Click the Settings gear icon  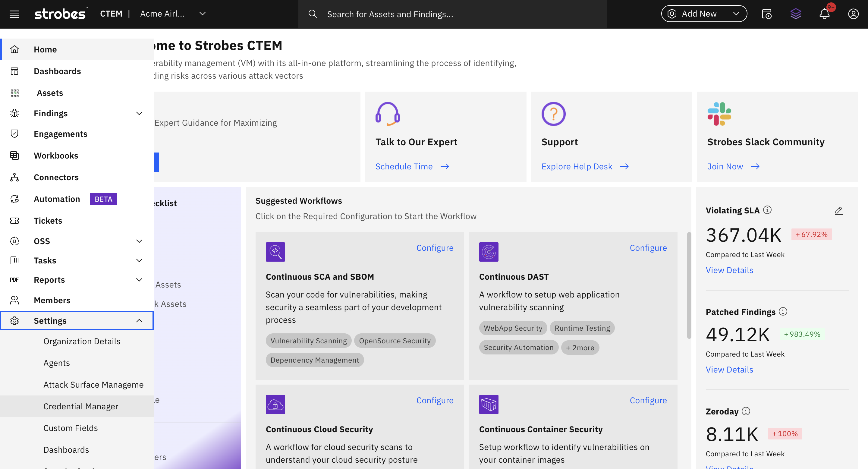(14, 321)
